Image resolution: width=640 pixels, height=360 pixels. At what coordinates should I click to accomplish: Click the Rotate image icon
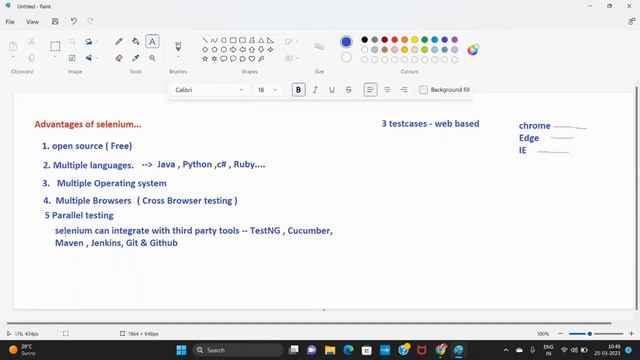coord(89,41)
